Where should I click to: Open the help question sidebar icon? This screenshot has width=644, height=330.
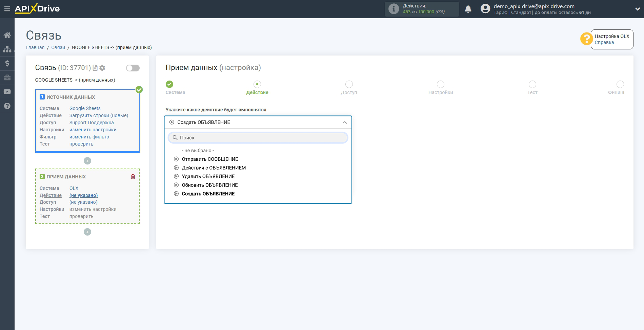(x=7, y=106)
